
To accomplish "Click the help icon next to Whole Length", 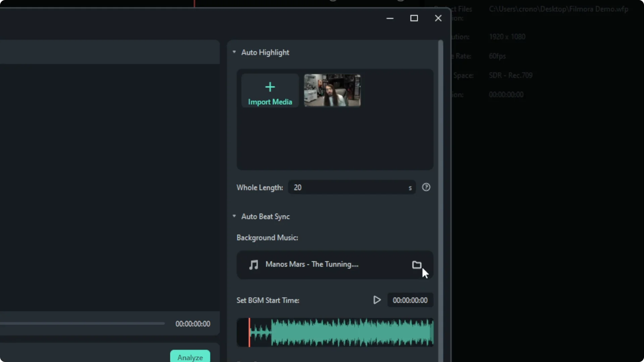I will tap(426, 187).
